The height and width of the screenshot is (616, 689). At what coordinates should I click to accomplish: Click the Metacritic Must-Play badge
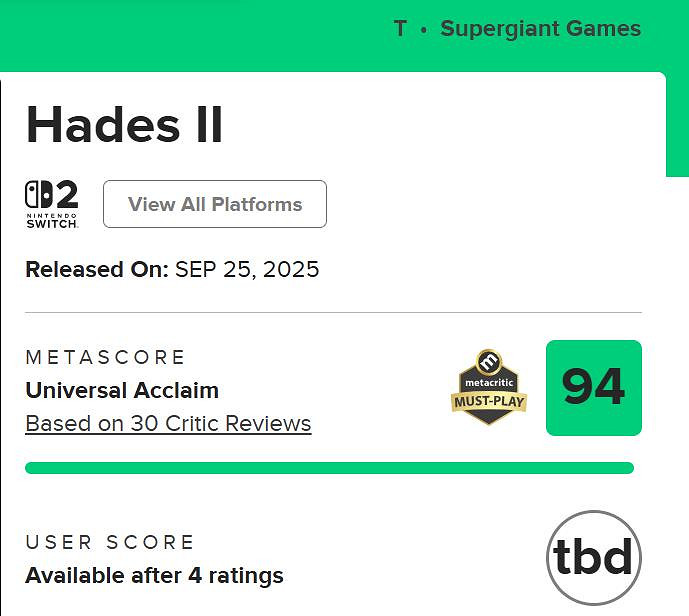[489, 388]
